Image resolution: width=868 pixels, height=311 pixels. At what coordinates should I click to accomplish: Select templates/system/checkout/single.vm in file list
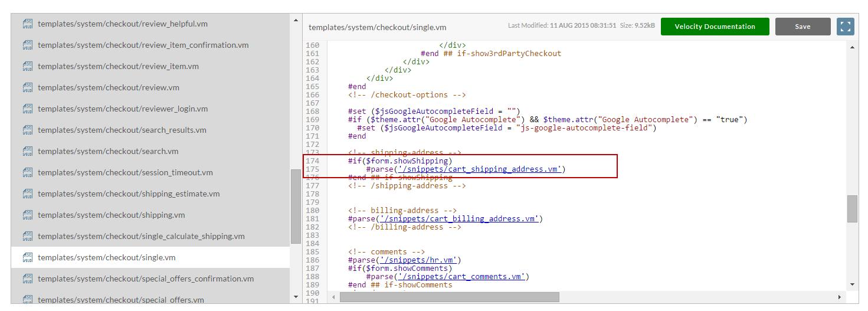click(150, 258)
